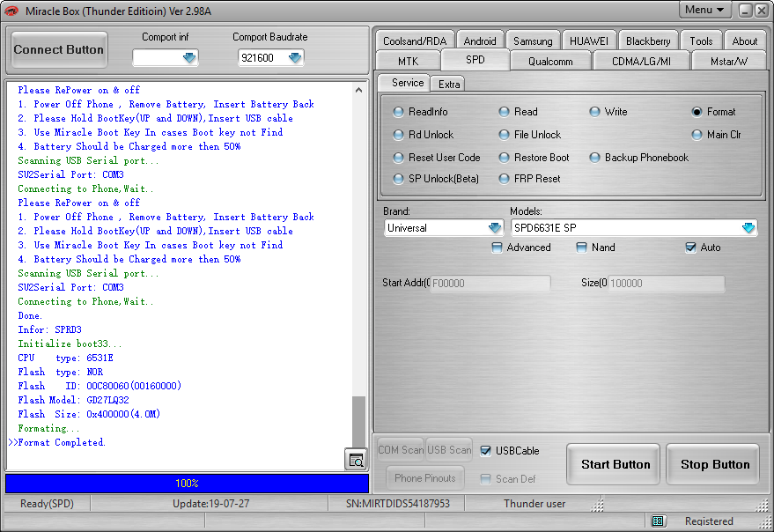The height and width of the screenshot is (532, 774).
Task: Click the Connect Button
Action: point(59,49)
